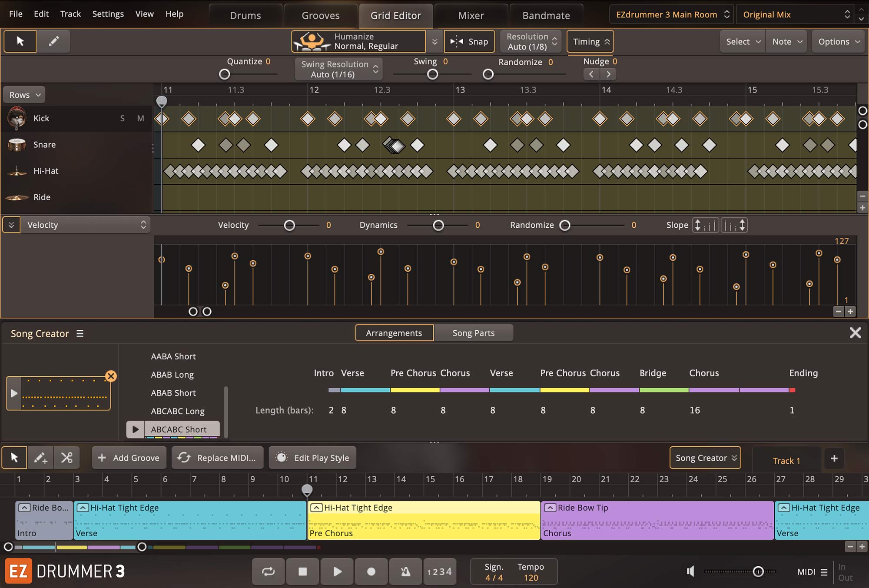This screenshot has height=588, width=869.
Task: Remove the groove thumbnail with orange X
Action: [111, 376]
